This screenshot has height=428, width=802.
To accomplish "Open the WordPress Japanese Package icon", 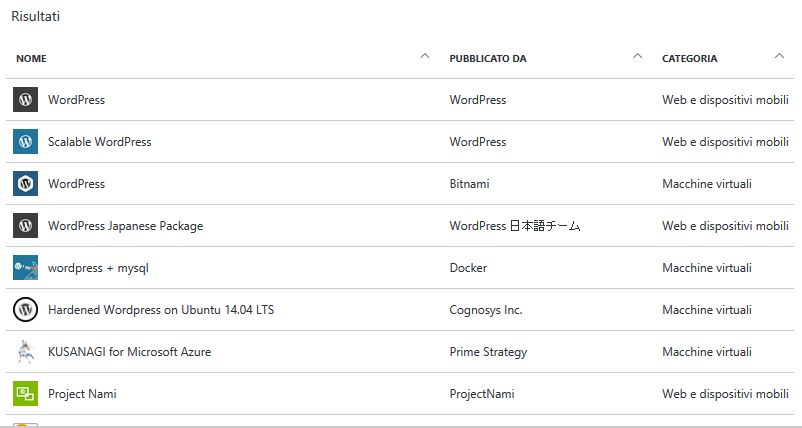I will [x=25, y=226].
